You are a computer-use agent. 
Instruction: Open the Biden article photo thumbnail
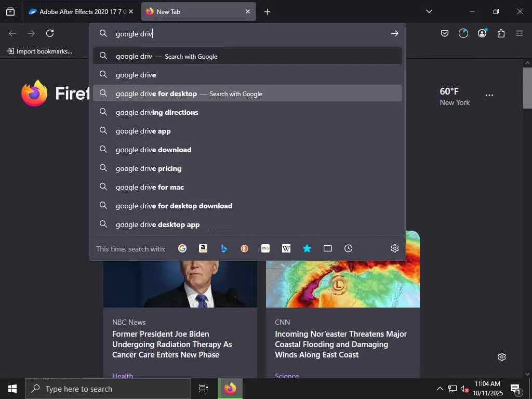click(x=180, y=284)
